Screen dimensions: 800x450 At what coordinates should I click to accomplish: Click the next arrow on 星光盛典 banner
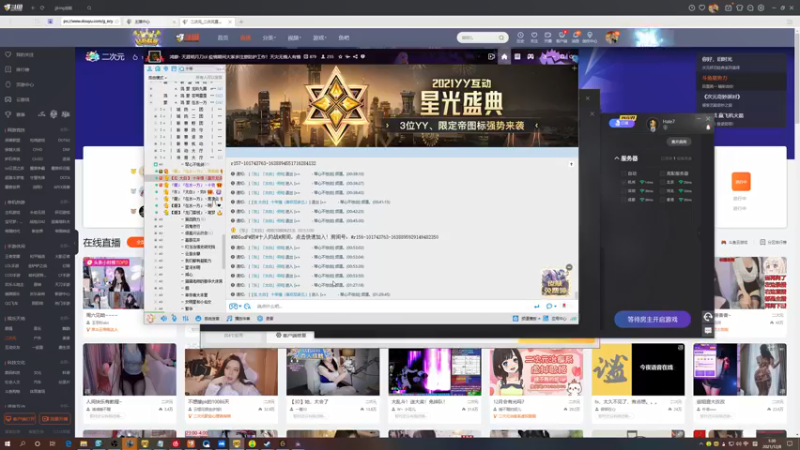tap(536, 126)
